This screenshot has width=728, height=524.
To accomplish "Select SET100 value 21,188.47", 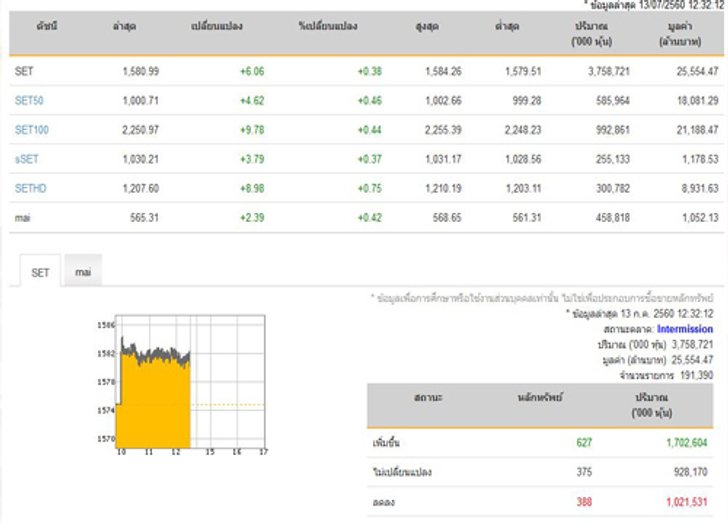I will coord(697,129).
